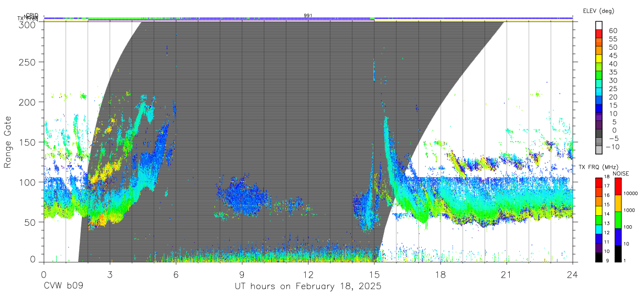Viewport: 644px width, 297px height.
Task: Pick the blue 10–100 NOISE swatch
Action: [x=619, y=236]
